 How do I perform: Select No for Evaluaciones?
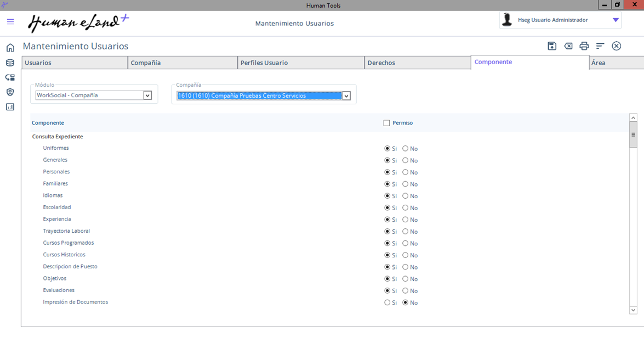[406, 291]
